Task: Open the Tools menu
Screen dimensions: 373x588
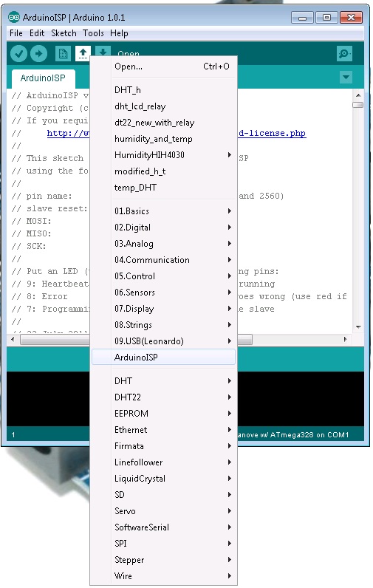Action: (93, 33)
